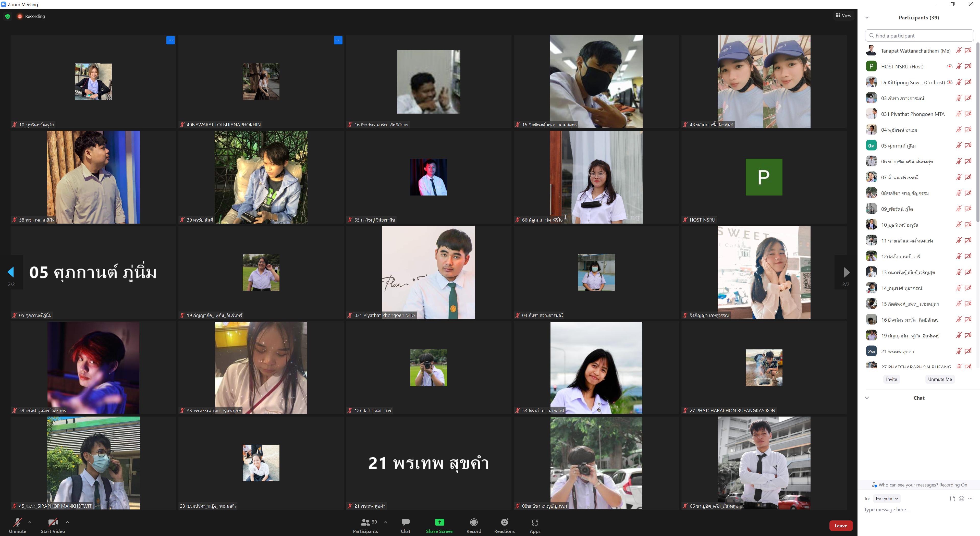This screenshot has width=980, height=536.
Task: Click 27 PHATCHARAPHON RUEANGKASIKON video tile
Action: pyautogui.click(x=764, y=368)
